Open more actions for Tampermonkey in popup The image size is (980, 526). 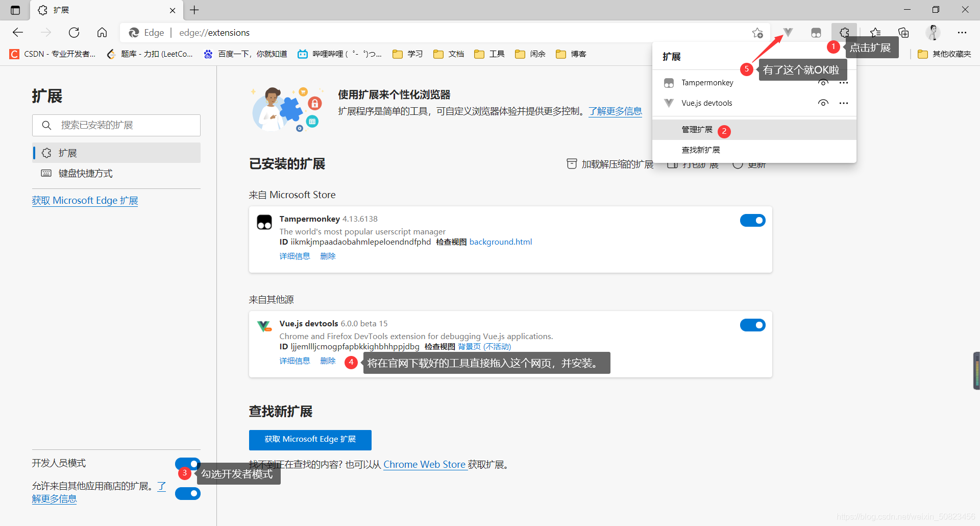[x=843, y=83]
